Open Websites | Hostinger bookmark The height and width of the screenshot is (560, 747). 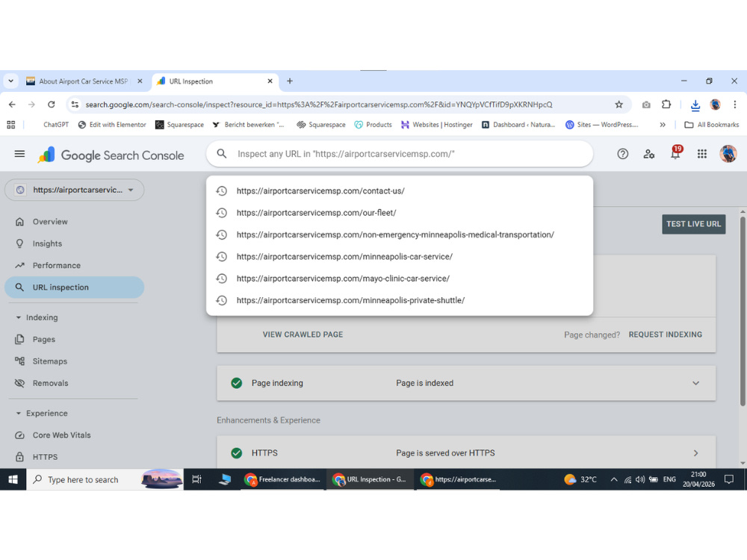click(437, 125)
